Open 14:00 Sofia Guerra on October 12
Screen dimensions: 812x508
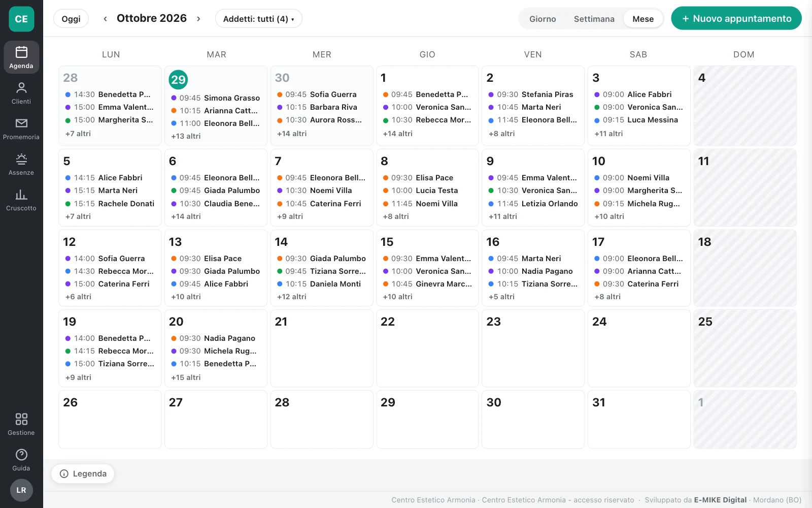(110, 259)
